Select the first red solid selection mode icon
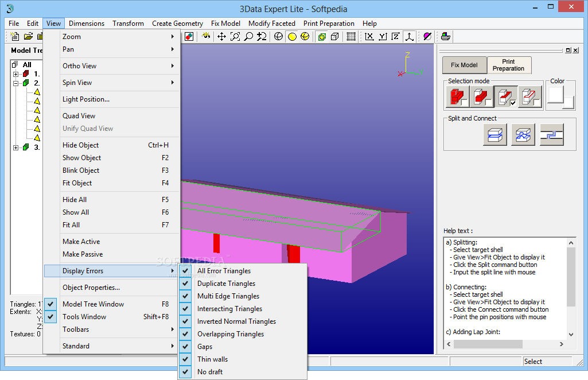 (458, 97)
